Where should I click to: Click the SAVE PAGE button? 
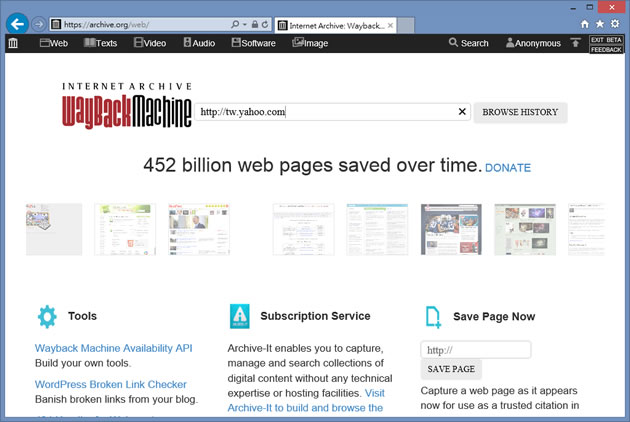tap(451, 369)
